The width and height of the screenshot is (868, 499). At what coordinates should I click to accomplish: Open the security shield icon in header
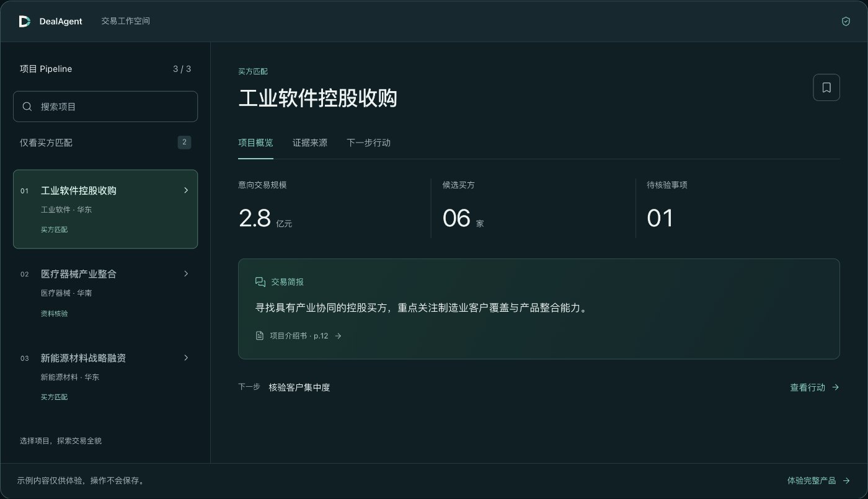pyautogui.click(x=846, y=21)
